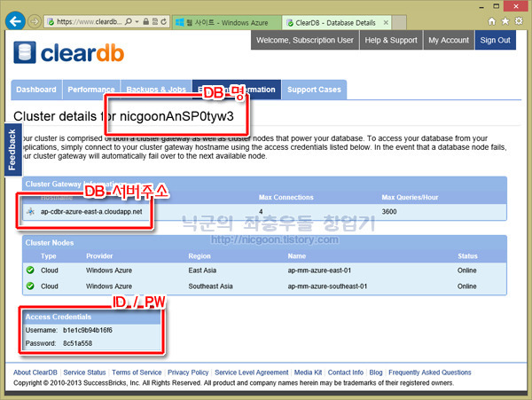Open Service Status link
The height and width of the screenshot is (400, 532).
point(84,373)
